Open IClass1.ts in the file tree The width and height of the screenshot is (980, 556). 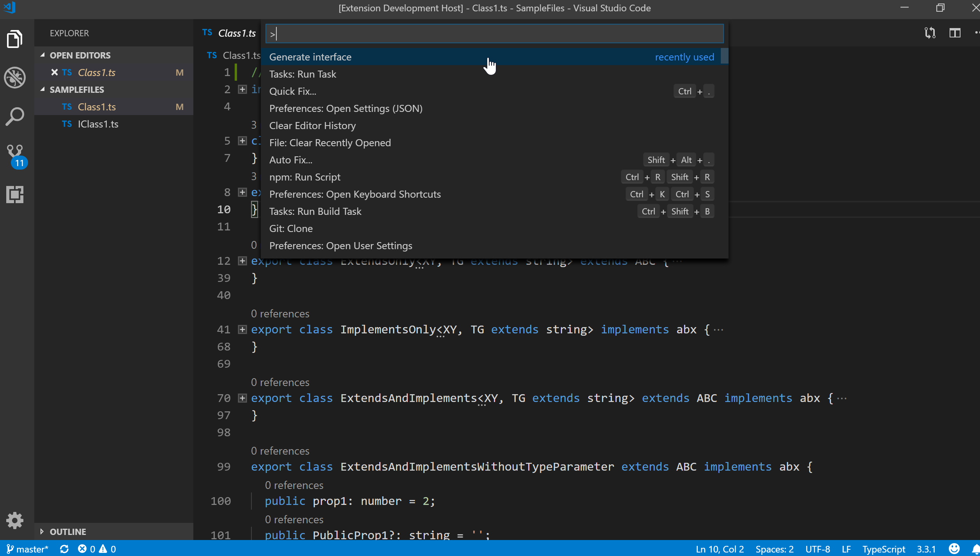click(98, 124)
